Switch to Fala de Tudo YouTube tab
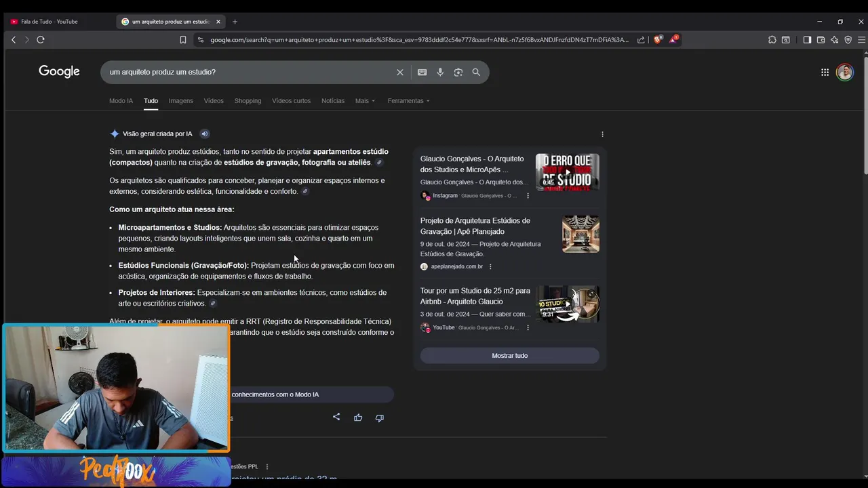Screen dimensions: 868x488 point(58,22)
